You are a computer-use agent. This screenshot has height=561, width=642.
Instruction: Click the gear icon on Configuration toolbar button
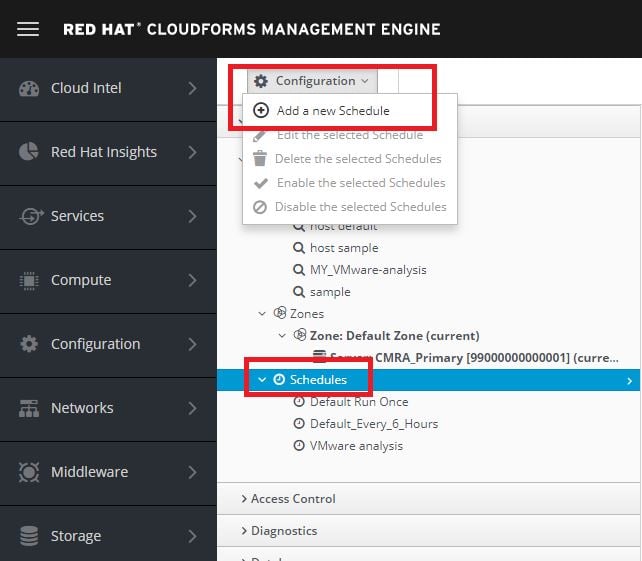[261, 81]
